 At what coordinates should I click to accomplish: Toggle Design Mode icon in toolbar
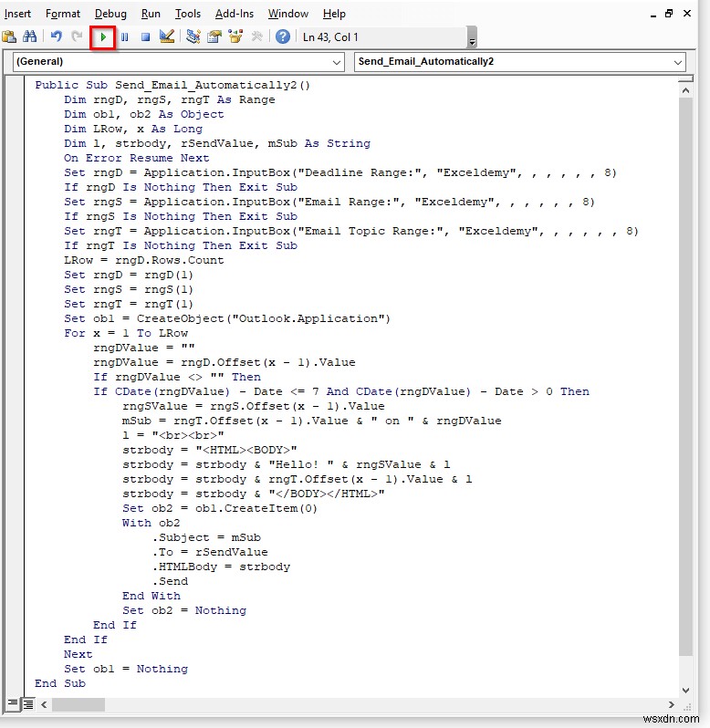coord(167,36)
